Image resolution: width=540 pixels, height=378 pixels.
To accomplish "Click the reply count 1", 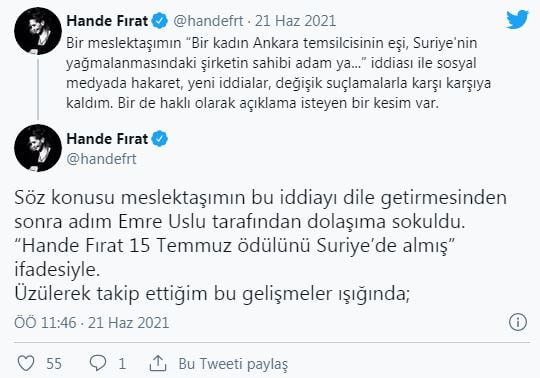I will click(122, 364).
